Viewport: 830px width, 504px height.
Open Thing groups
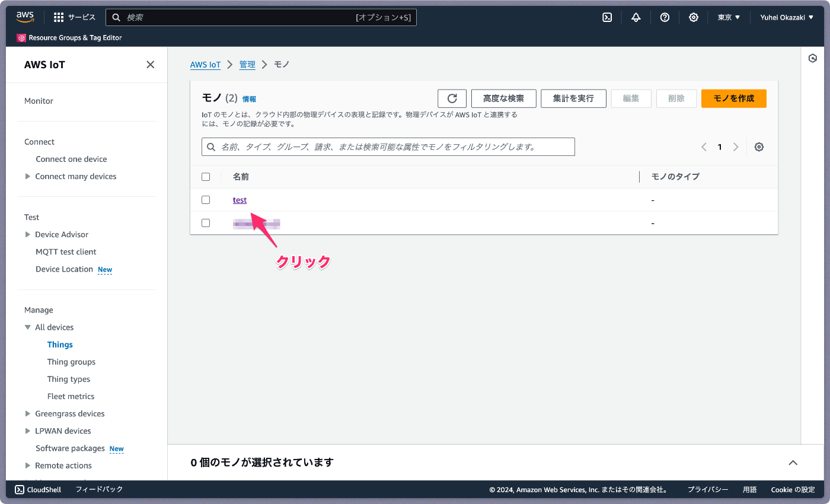(71, 362)
